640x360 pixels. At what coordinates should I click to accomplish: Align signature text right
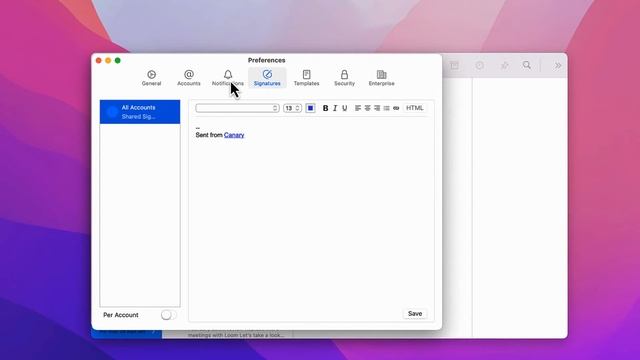tap(377, 108)
